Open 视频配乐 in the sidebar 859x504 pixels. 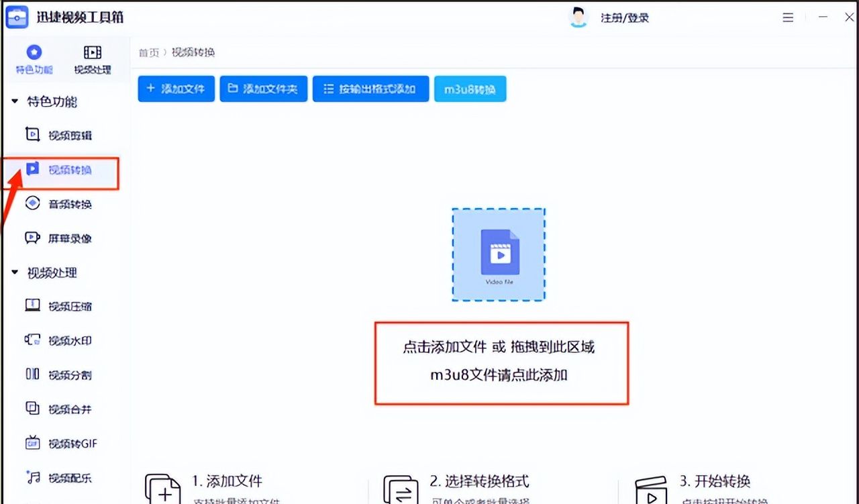click(x=59, y=478)
